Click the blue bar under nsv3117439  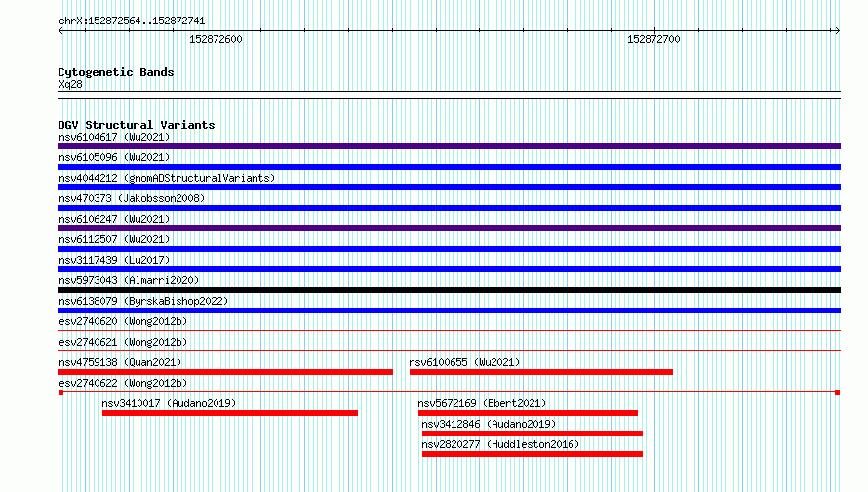click(x=449, y=269)
